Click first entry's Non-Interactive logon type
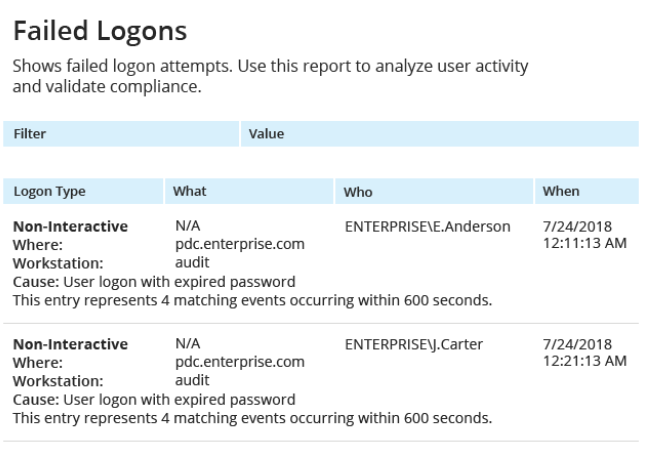 70,227
